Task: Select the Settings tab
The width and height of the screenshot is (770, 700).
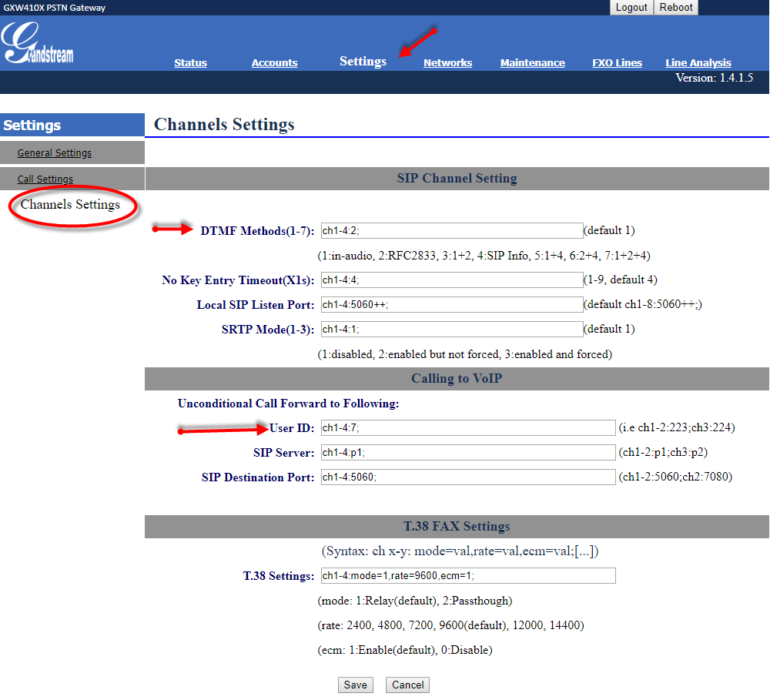Action: pos(363,62)
